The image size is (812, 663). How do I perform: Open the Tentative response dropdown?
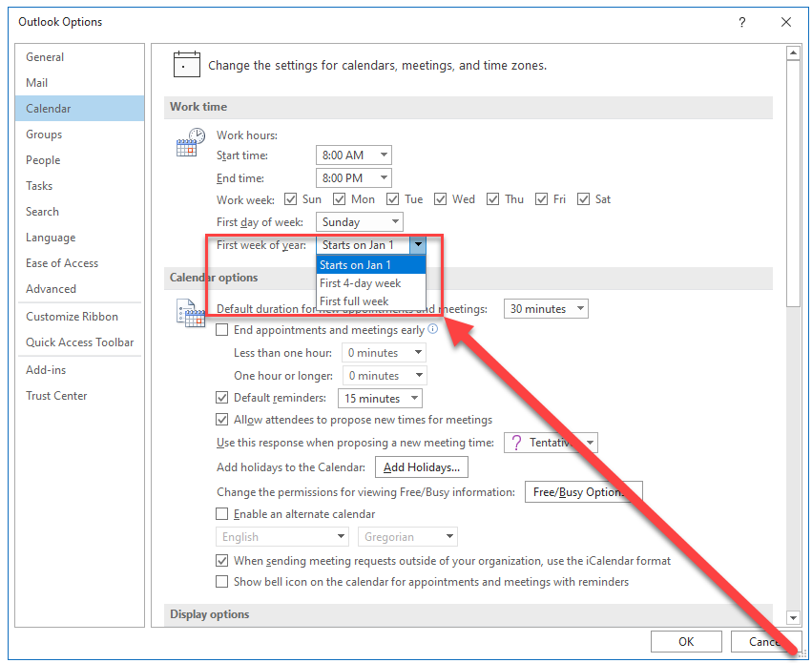[551, 443]
